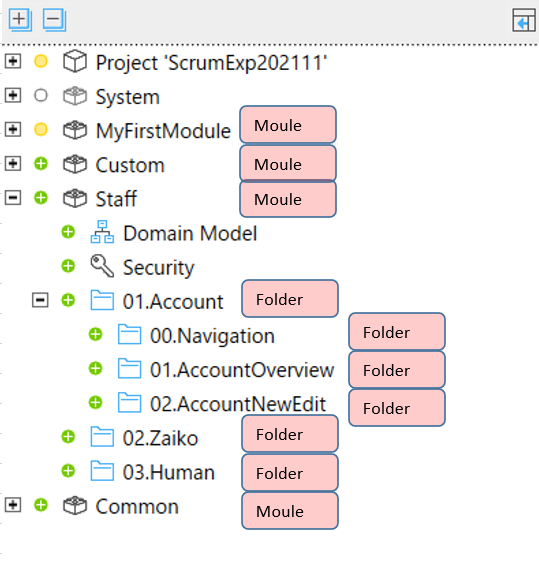Click the green plus status on Custom
This screenshot has height=561, width=539.
tap(41, 164)
